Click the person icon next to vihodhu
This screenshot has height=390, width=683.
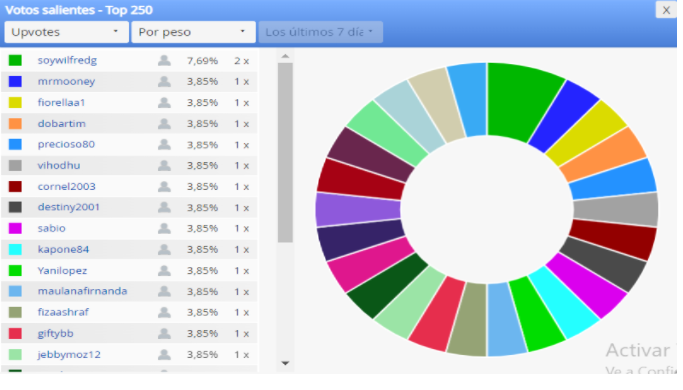(164, 165)
